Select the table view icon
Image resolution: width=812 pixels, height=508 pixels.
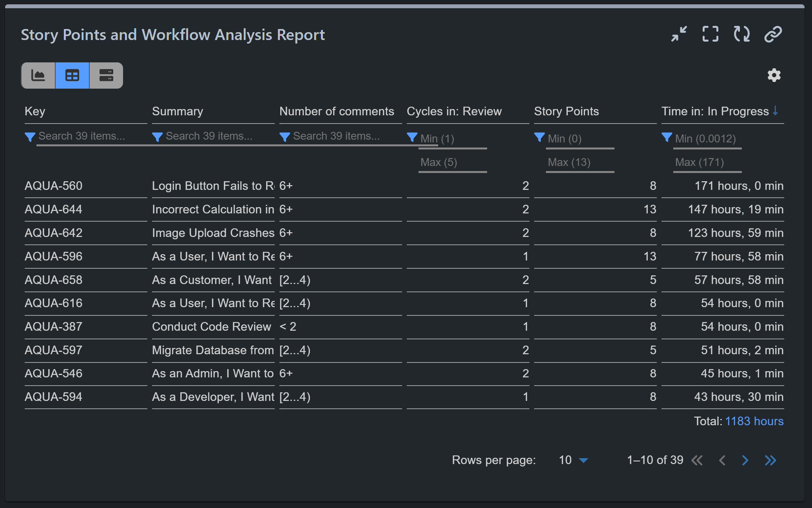coord(72,75)
